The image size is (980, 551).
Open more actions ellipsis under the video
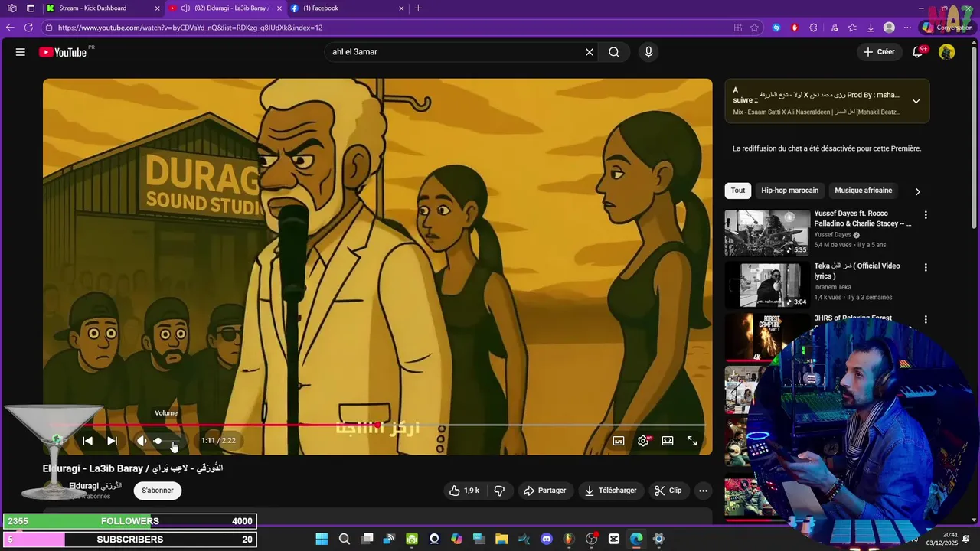point(703,491)
